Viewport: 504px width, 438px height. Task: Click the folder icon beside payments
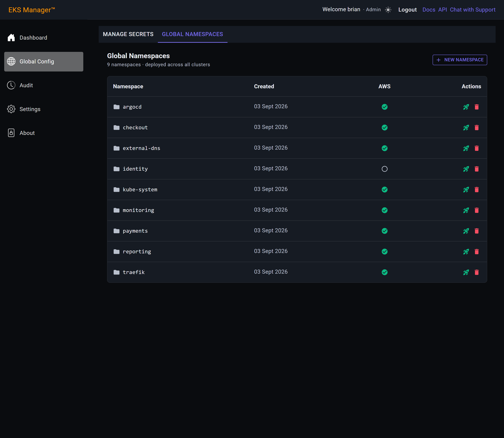coord(117,231)
